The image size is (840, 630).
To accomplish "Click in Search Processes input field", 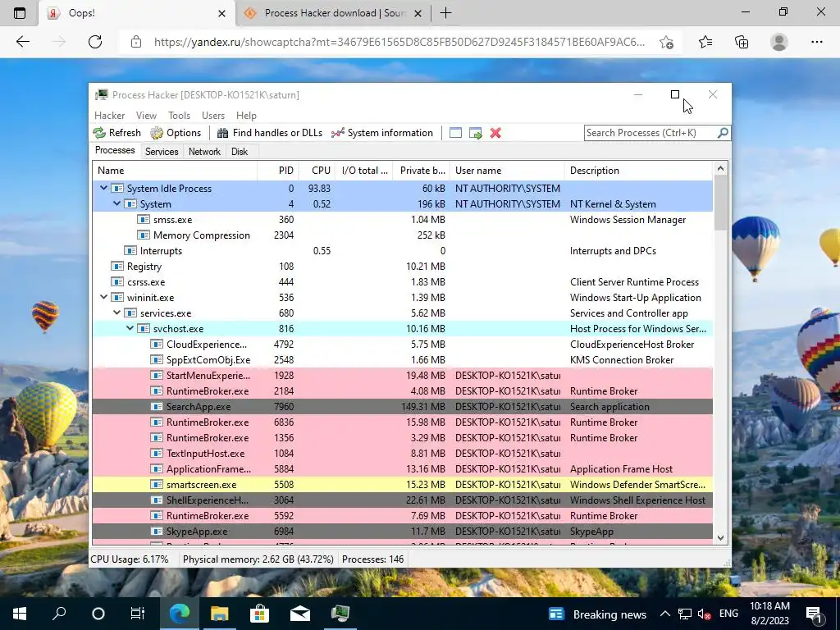I will coord(651,133).
